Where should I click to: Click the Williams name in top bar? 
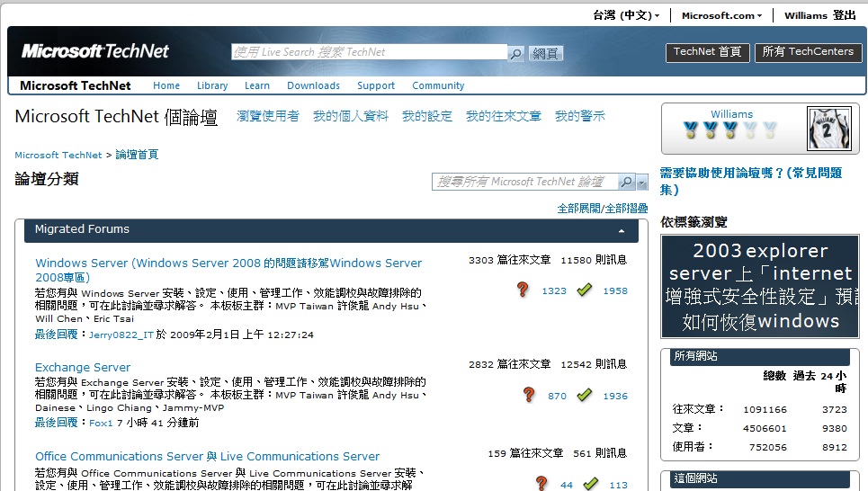805,15
